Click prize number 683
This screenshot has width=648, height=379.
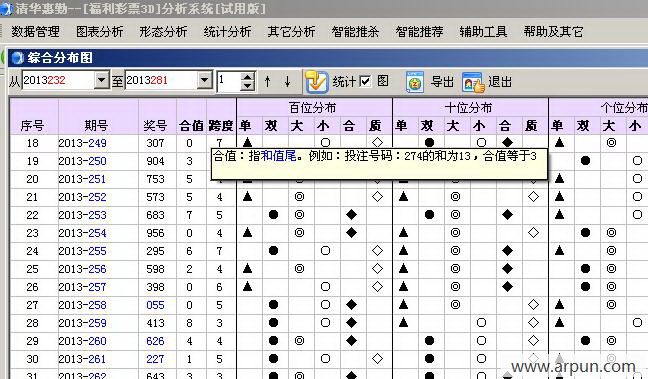(155, 215)
